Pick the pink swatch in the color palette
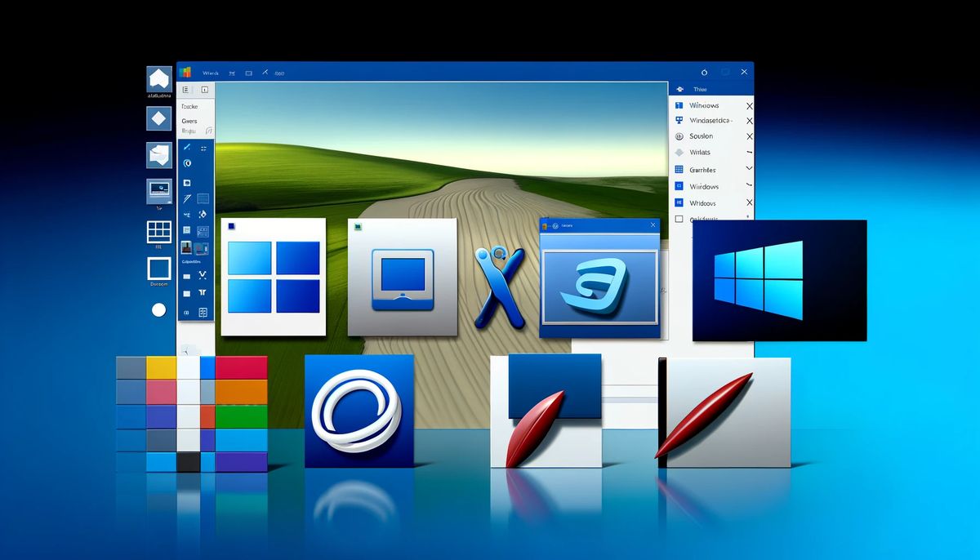Viewport: 980px width, 560px height. pos(162,393)
